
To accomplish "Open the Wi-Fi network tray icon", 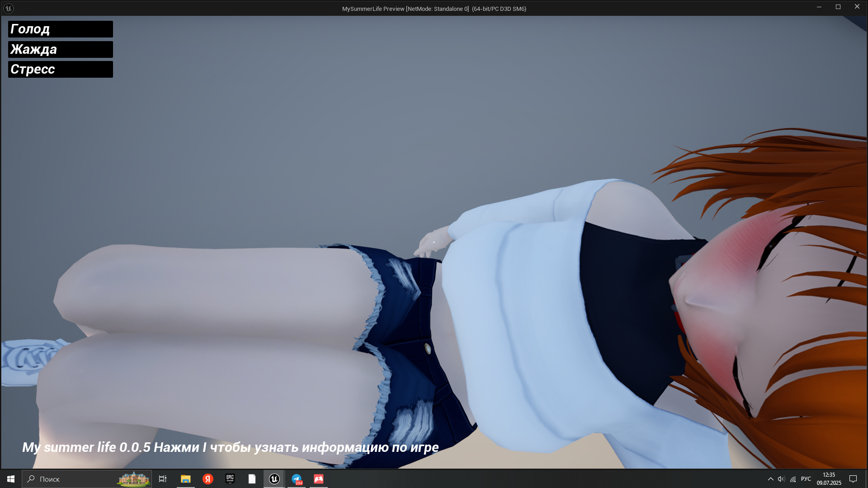I will [793, 479].
